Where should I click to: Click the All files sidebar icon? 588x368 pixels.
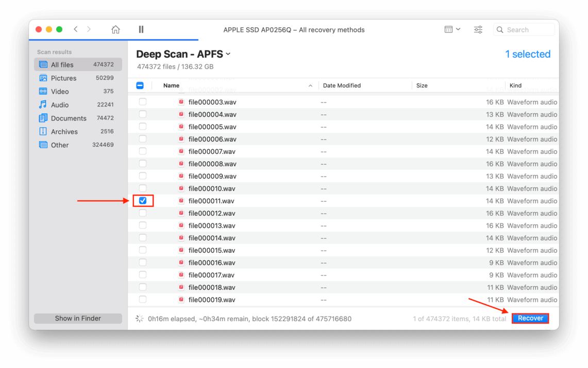point(43,64)
